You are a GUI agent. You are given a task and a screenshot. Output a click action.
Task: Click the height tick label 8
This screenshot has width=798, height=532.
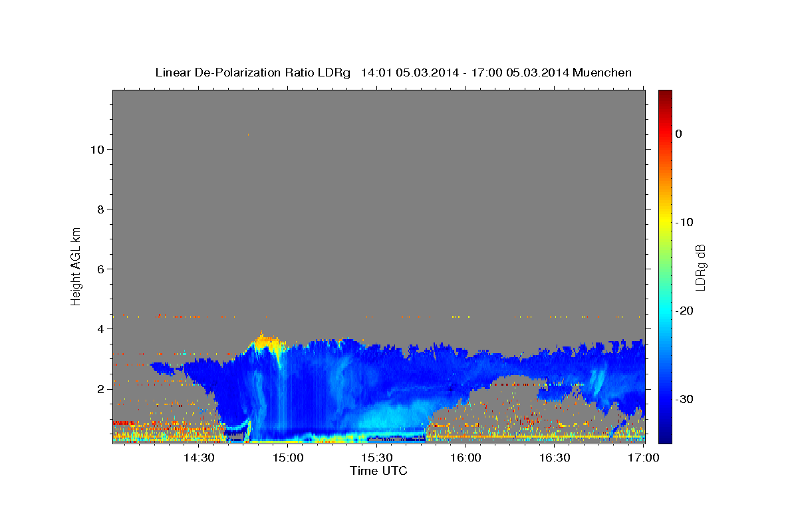(100, 209)
